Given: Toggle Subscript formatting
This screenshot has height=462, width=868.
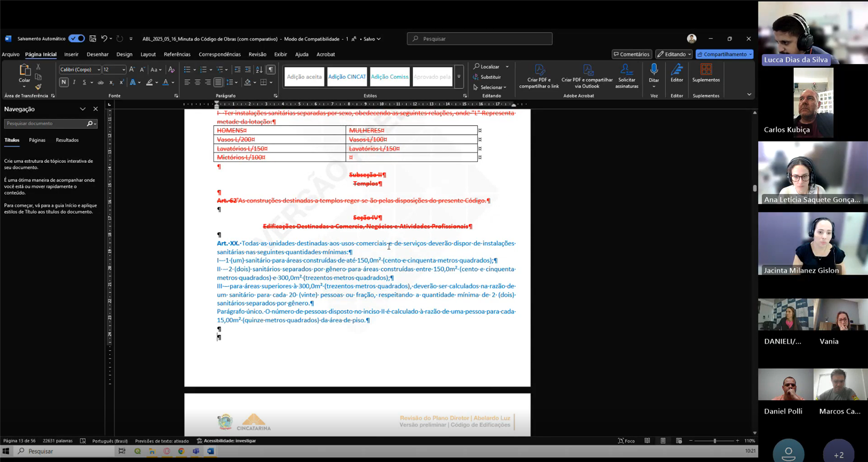Looking at the screenshot, I should [x=111, y=83].
